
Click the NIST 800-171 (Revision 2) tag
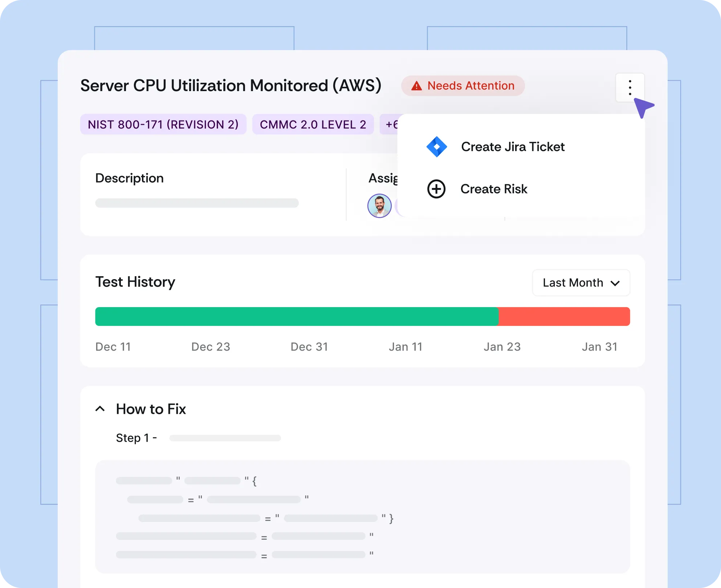coord(163,124)
